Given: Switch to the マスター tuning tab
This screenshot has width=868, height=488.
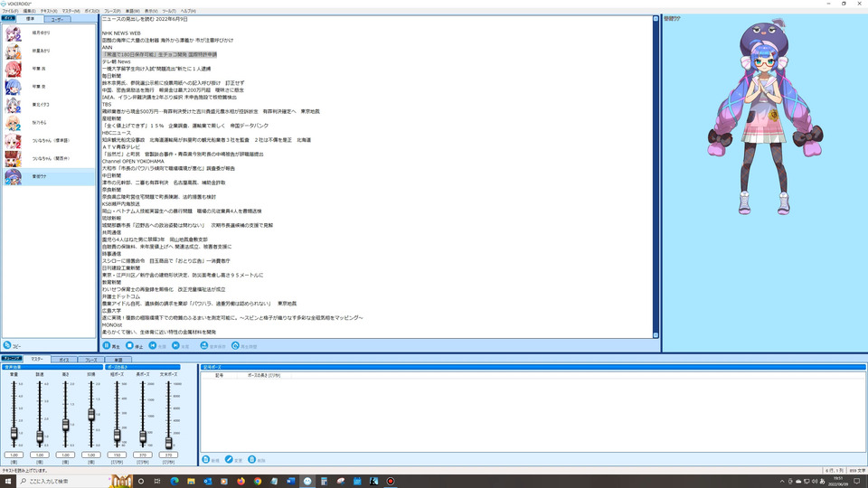Looking at the screenshot, I should [37, 359].
